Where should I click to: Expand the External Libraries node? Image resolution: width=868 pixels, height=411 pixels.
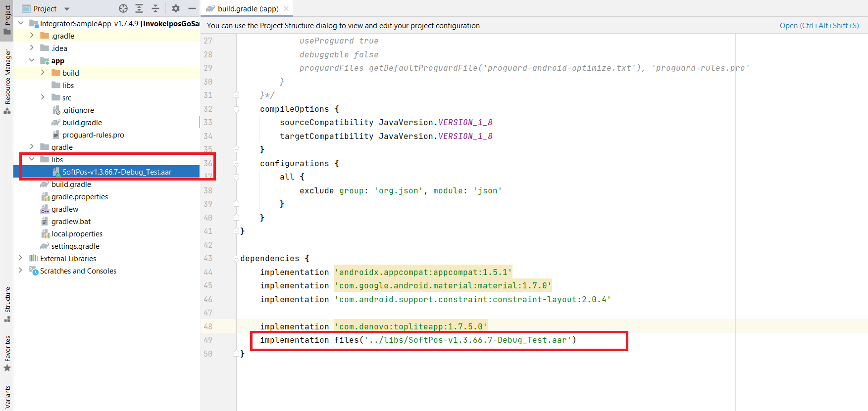pos(20,258)
